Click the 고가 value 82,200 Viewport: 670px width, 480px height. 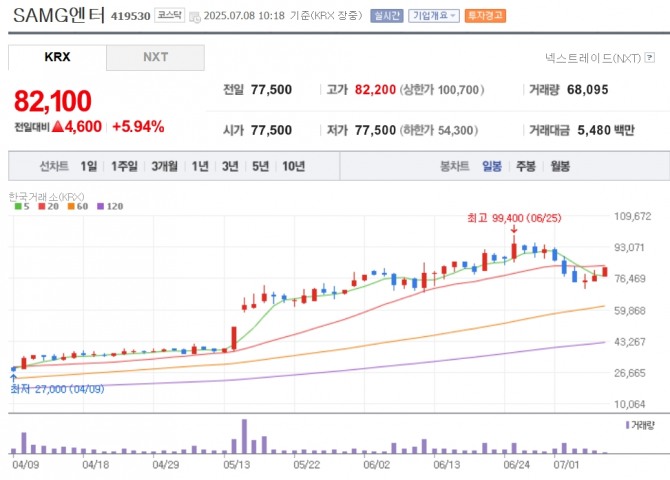pyautogui.click(x=375, y=90)
